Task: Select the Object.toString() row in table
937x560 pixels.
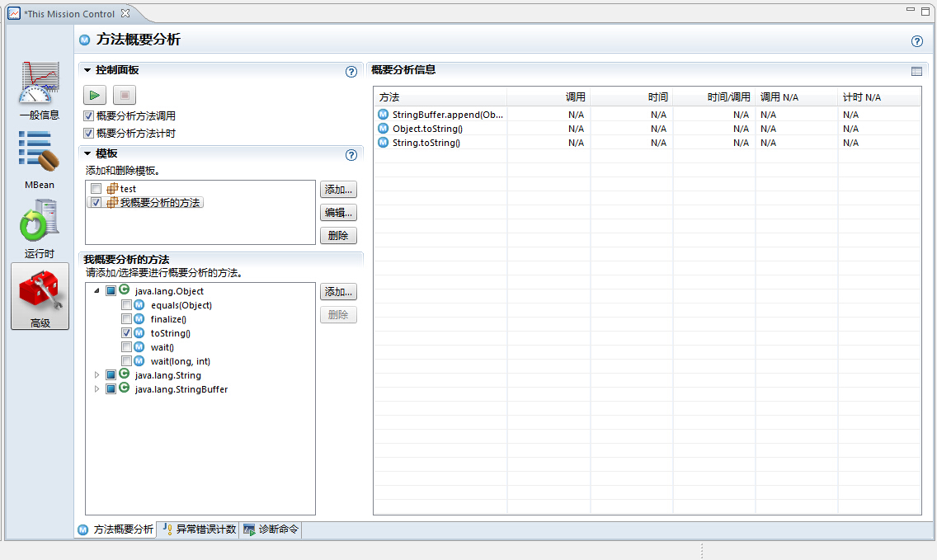Action: click(x=427, y=129)
